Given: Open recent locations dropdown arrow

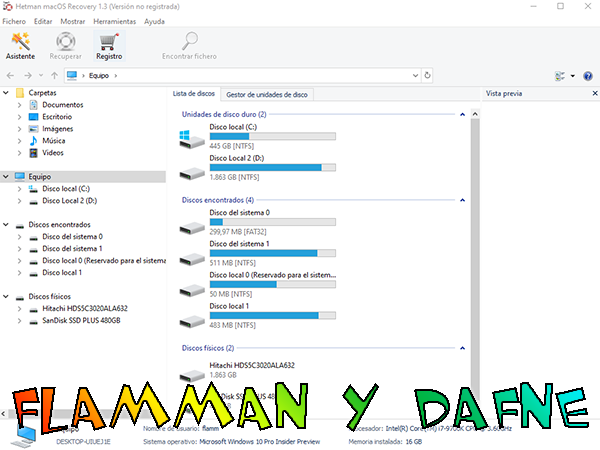Looking at the screenshot, I should [x=41, y=75].
